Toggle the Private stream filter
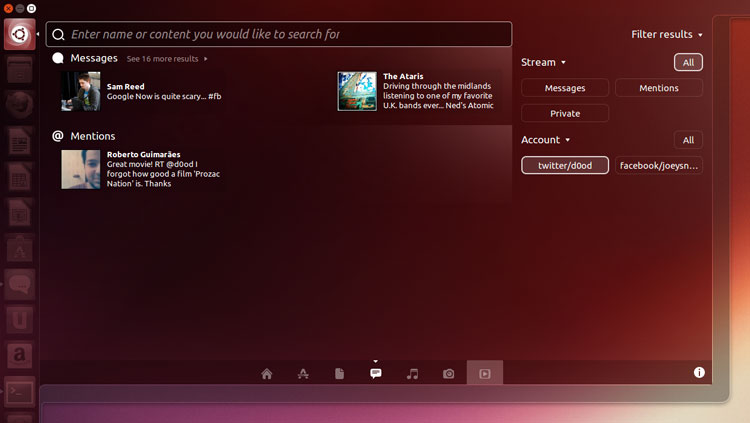Screen dimensions: 750x423 coord(565,113)
